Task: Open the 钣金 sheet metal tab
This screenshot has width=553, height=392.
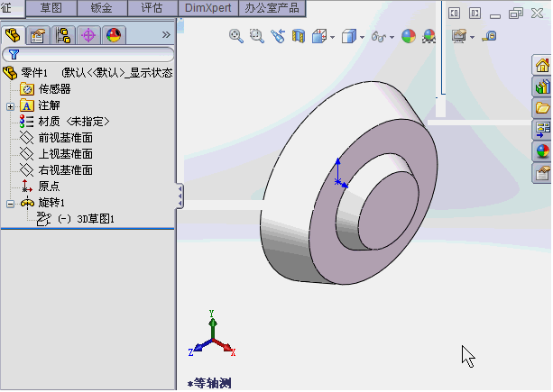Action: point(102,8)
